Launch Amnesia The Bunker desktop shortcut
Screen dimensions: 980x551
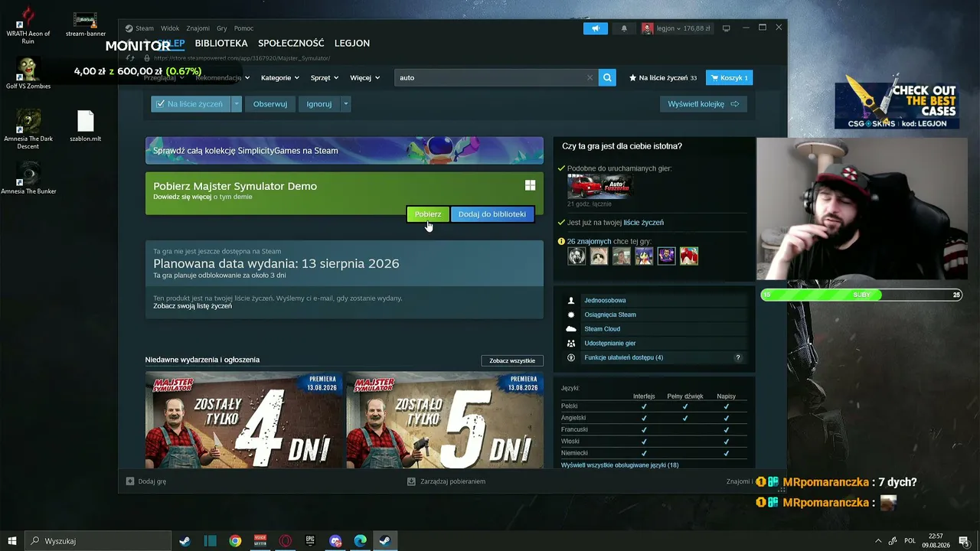coord(28,178)
